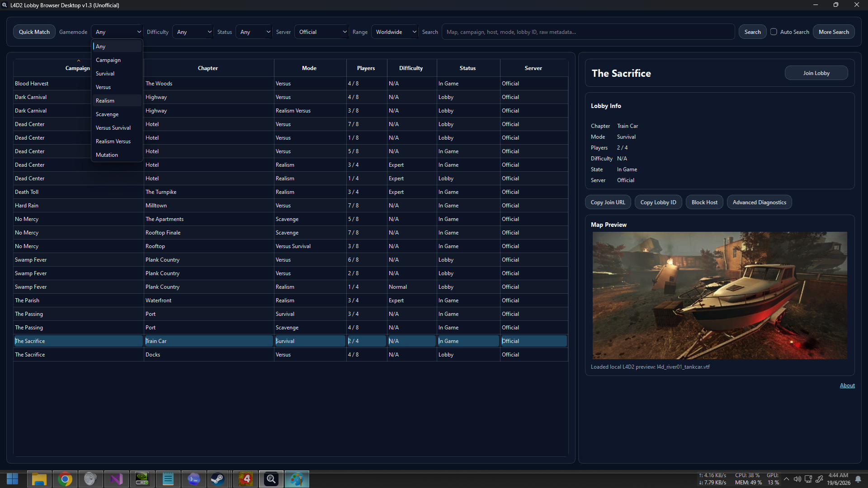Open the PowerShell terminal taskbar icon
868x488 pixels.
pyautogui.click(x=193, y=479)
